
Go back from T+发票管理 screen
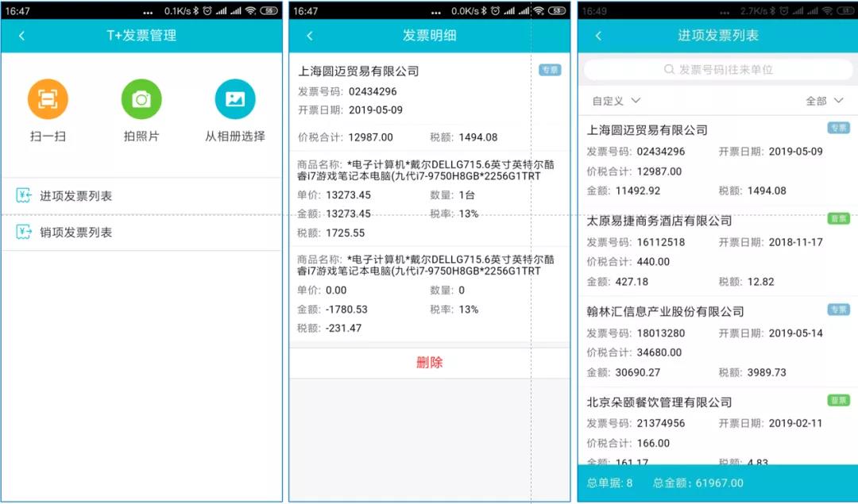(x=21, y=36)
